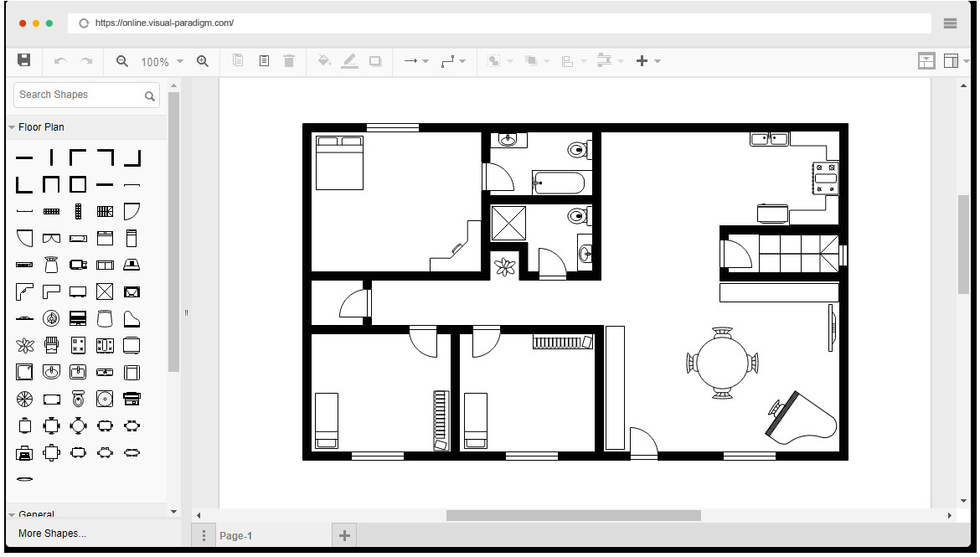This screenshot has width=980, height=557.
Task: Click the More Shapes... button
Action: click(x=52, y=534)
